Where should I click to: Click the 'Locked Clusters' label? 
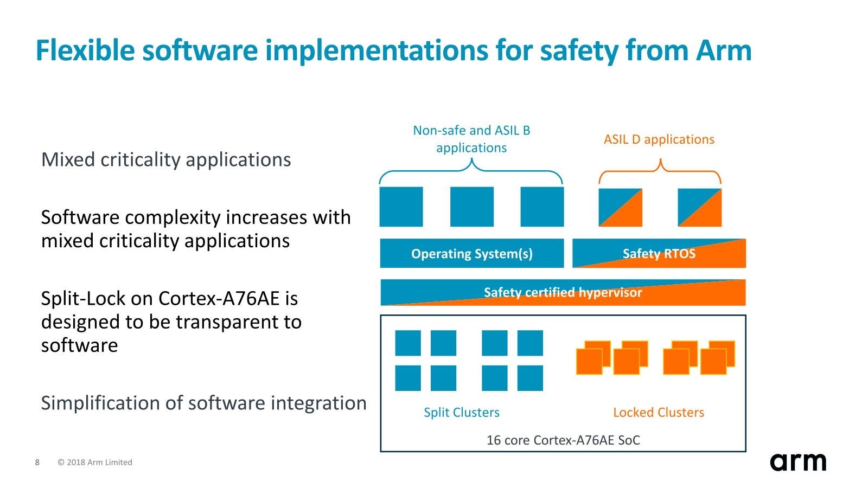(x=659, y=413)
